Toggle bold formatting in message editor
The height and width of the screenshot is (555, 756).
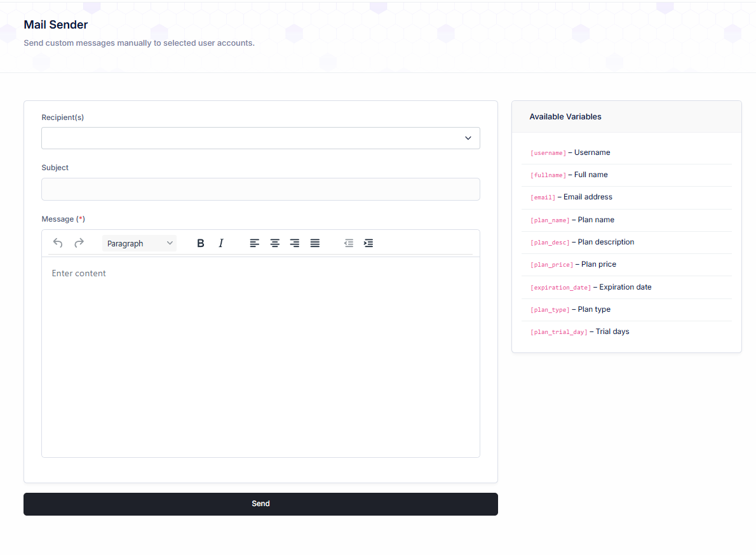[x=201, y=243]
